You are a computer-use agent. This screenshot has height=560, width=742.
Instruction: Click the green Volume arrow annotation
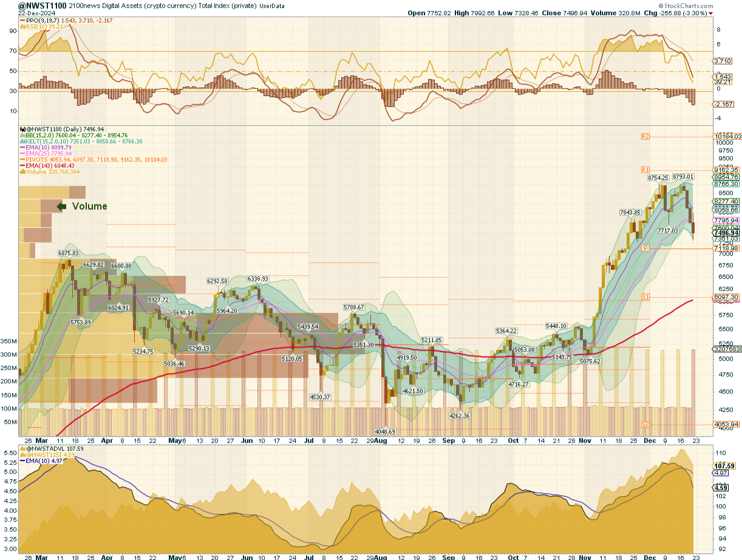pos(61,207)
